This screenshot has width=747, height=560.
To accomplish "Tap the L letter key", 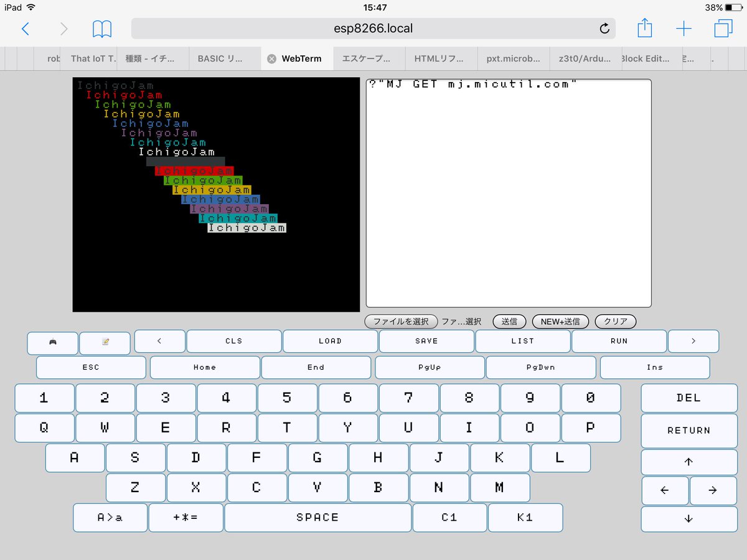I will pos(560,458).
